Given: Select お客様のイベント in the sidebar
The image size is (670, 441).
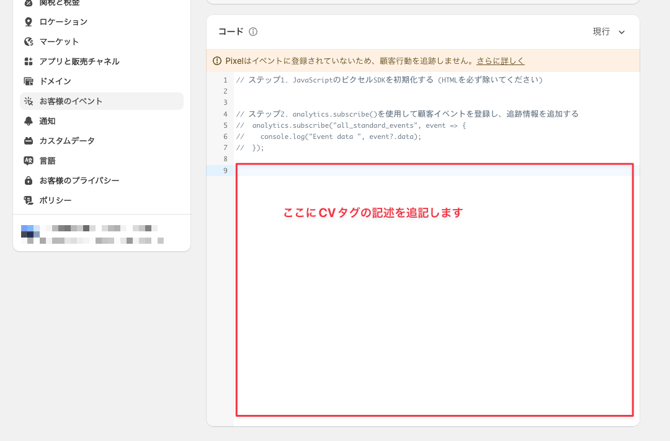Looking at the screenshot, I should click(70, 101).
